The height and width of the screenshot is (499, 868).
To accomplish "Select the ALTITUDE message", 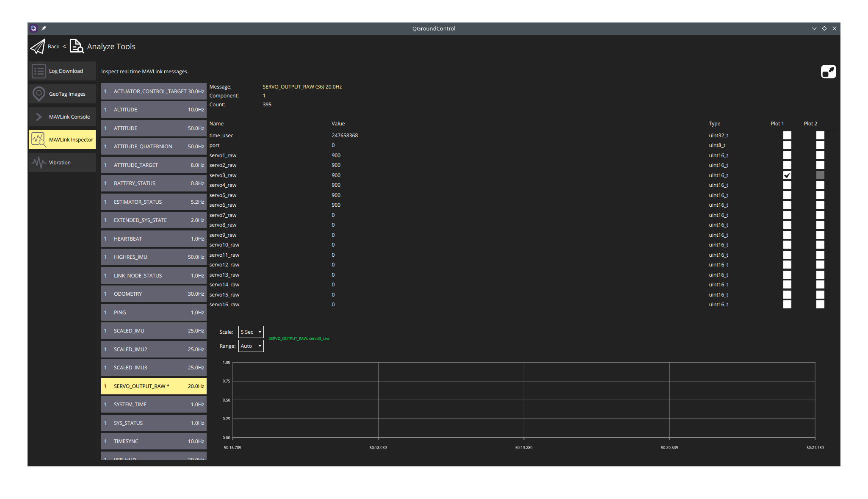I will coord(154,110).
